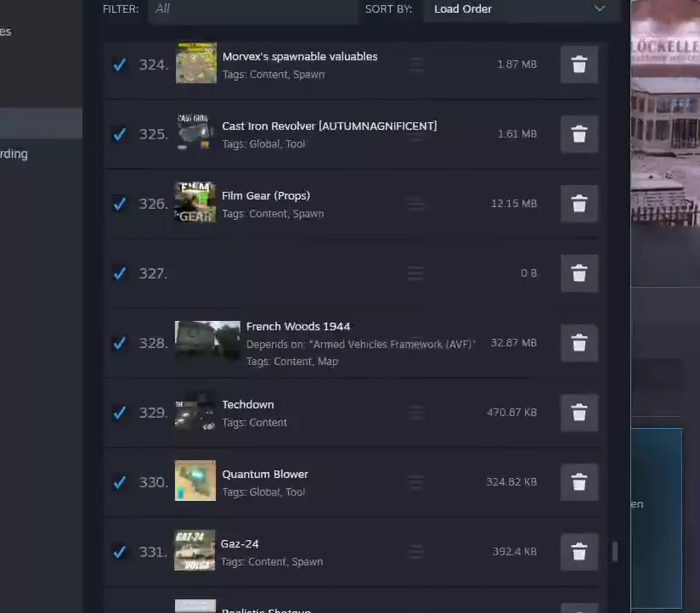Click the 0 B size value
The image size is (700, 613).
(x=528, y=273)
